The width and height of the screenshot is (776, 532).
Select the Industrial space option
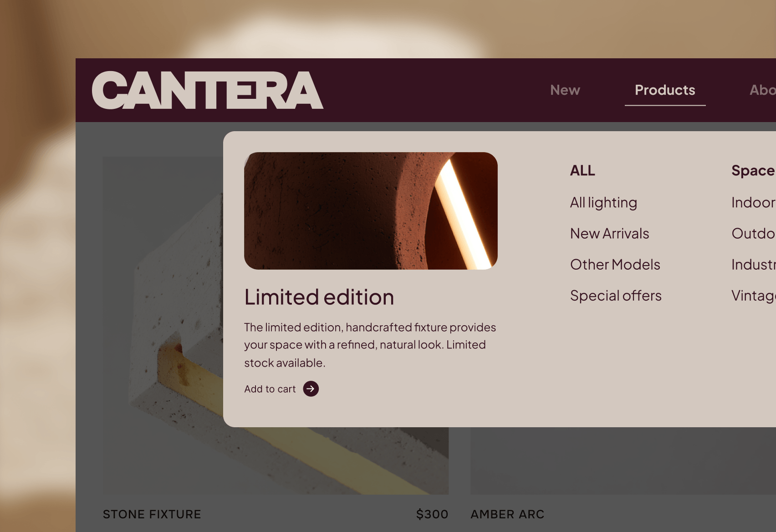tap(754, 265)
